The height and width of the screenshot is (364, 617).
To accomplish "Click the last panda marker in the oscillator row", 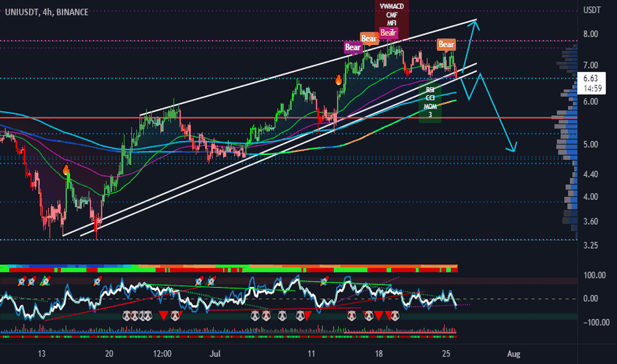I will (395, 315).
